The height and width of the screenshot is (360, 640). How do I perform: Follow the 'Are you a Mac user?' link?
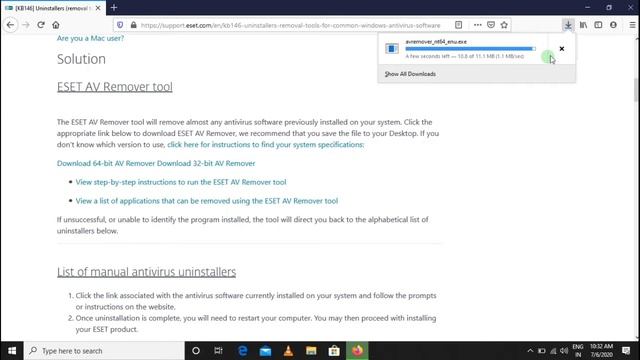pos(90,38)
